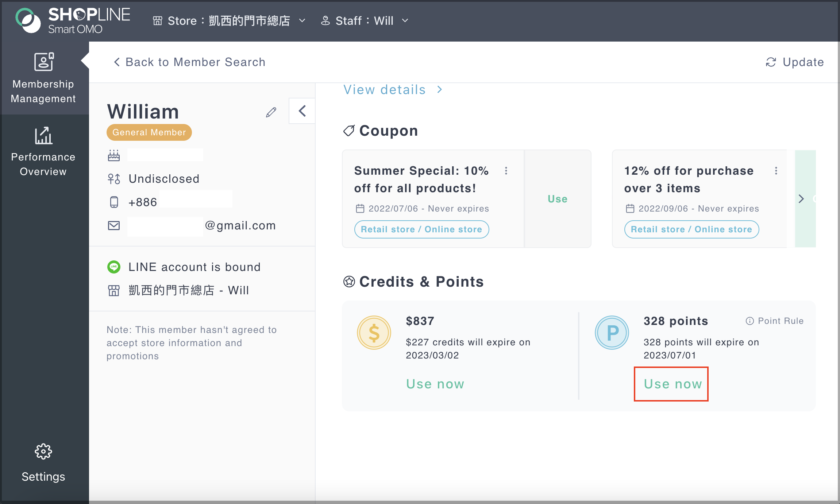Click the member promotions note text
The width and height of the screenshot is (840, 504).
click(192, 343)
